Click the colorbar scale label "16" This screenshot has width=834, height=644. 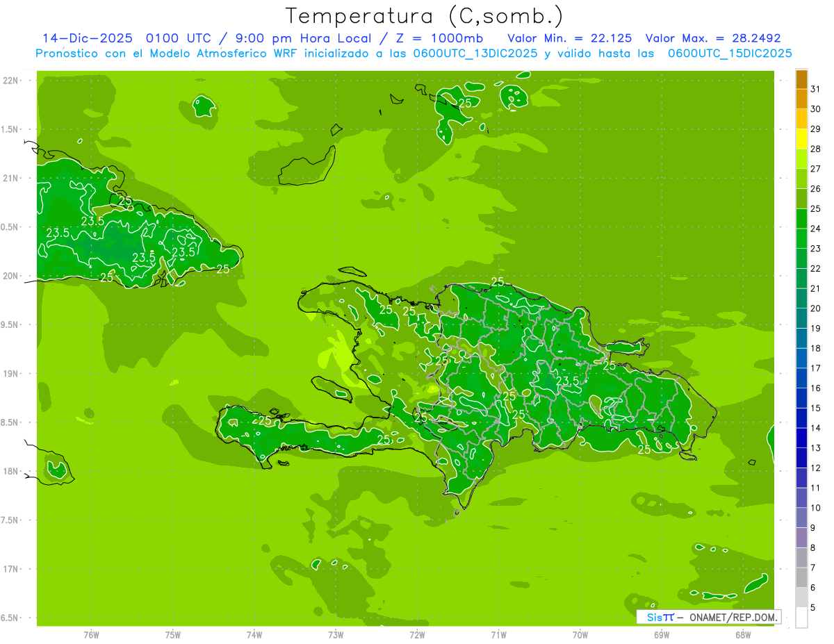[x=816, y=388]
